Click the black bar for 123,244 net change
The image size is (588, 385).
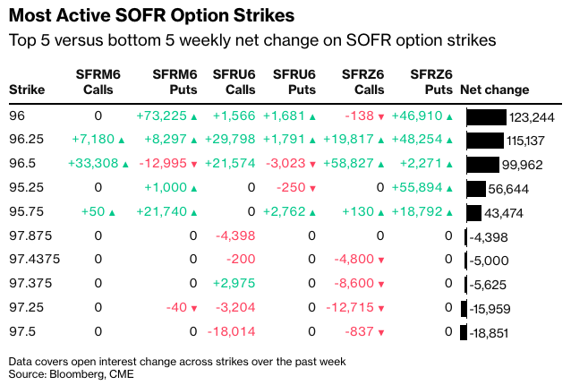pos(485,117)
